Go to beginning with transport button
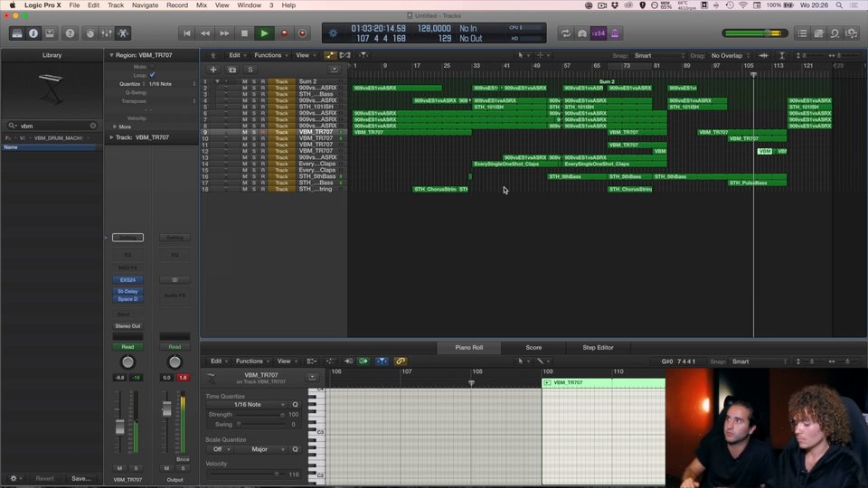The height and width of the screenshot is (488, 868). pos(187,33)
